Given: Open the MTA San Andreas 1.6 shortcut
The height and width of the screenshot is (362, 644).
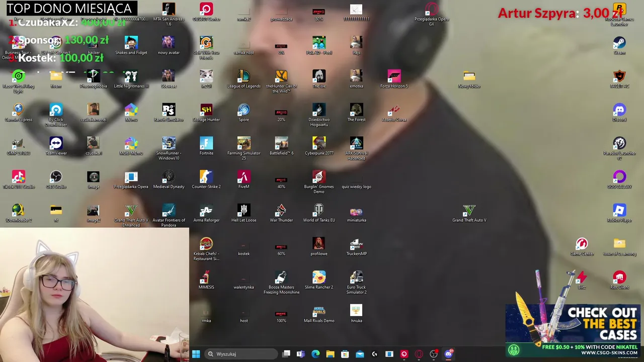Looking at the screenshot, I should point(169,14).
